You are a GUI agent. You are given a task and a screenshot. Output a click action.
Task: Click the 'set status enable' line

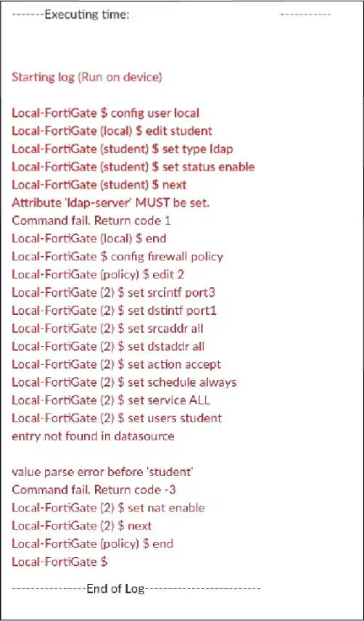[x=133, y=166]
